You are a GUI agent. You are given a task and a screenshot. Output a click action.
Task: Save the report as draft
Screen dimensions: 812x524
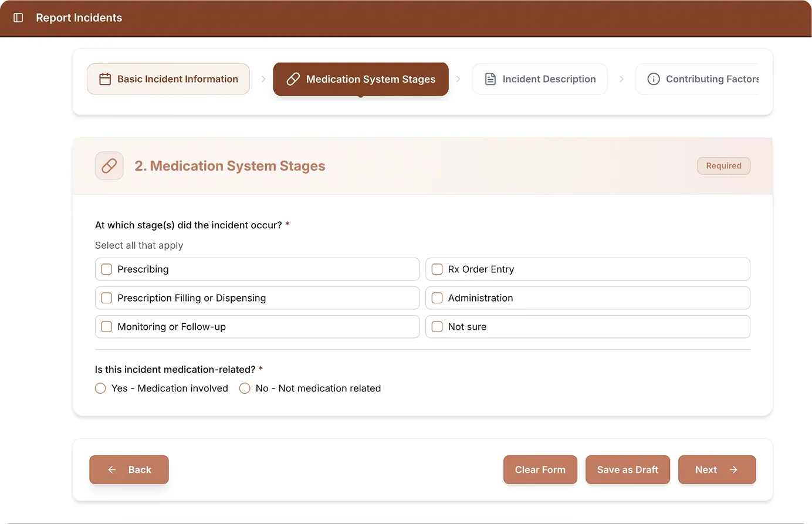pyautogui.click(x=628, y=470)
